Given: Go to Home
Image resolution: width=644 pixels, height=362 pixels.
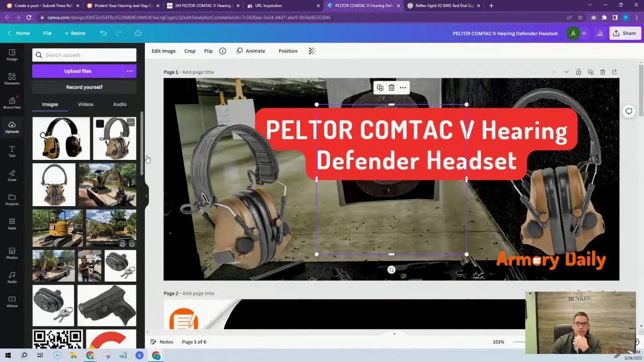Looking at the screenshot, I should pos(19,33).
